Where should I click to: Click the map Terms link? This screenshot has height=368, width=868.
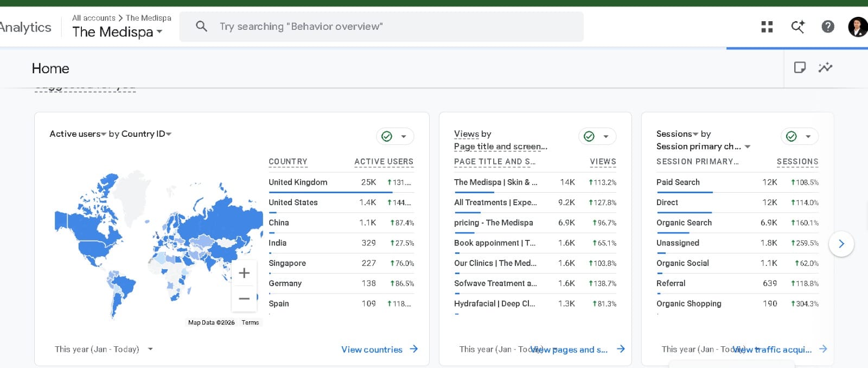[250, 322]
